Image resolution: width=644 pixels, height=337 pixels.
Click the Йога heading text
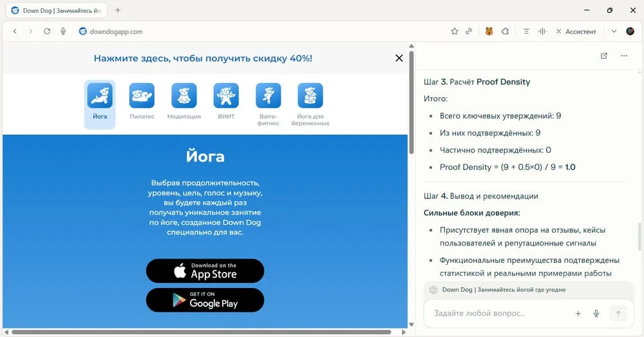coord(205,157)
